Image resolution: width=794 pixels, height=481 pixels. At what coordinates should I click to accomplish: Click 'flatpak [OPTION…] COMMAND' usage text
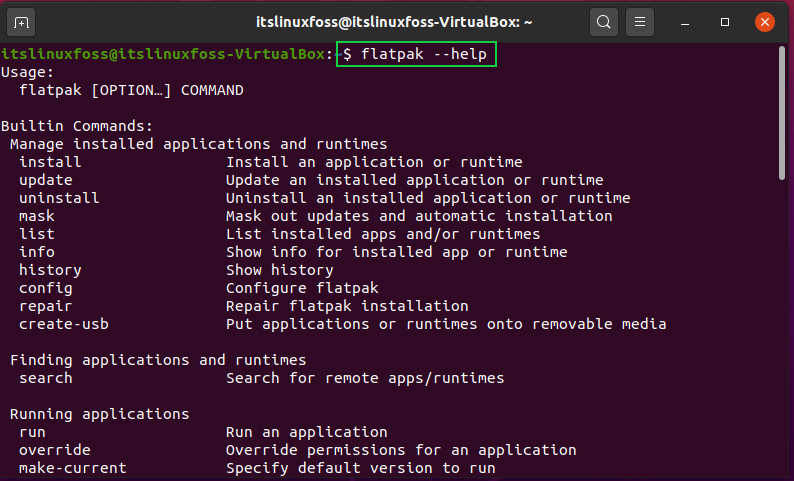[131, 91]
